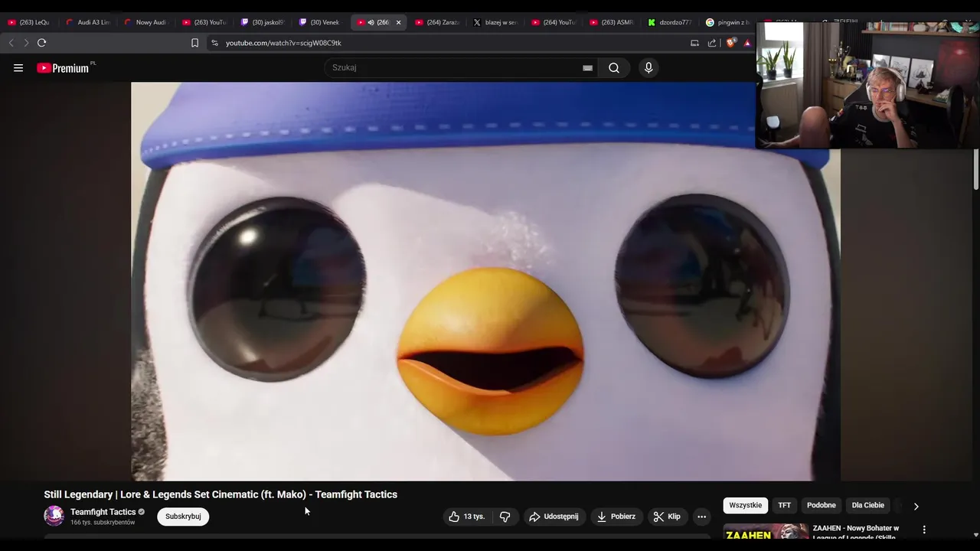Open ZAAHEN - Nowy Bohater video title

(856, 533)
